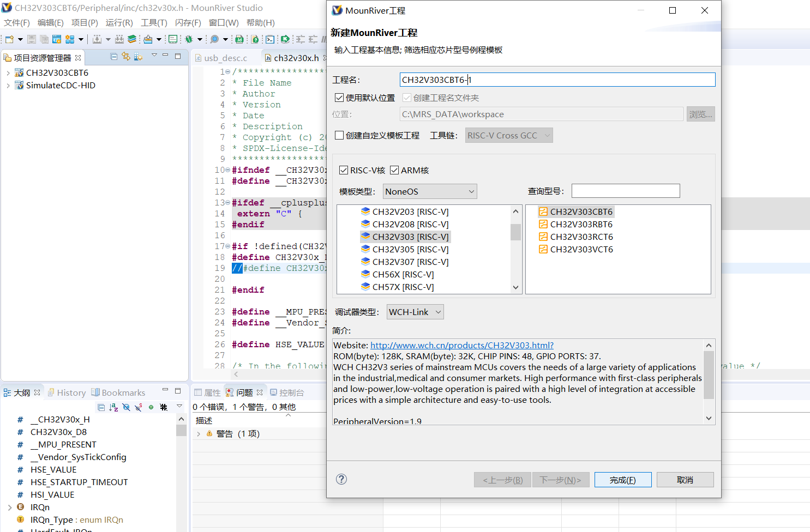810x532 pixels.
Task: Minimize the outline panel view
Action: coord(165,389)
